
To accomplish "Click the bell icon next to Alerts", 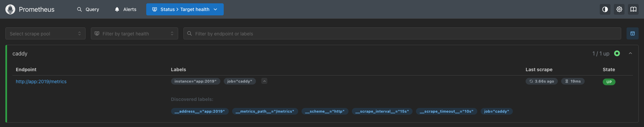I will click(117, 9).
